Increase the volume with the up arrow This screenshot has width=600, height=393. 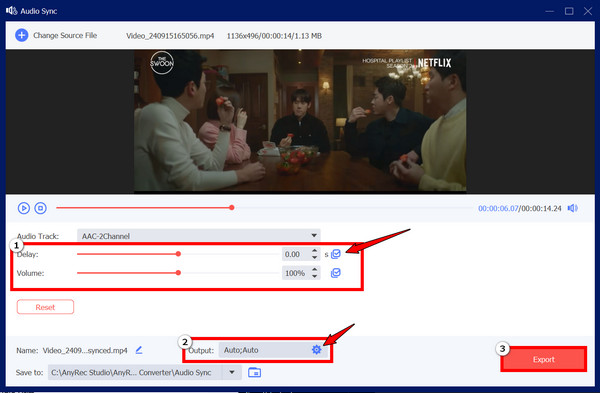tap(315, 269)
